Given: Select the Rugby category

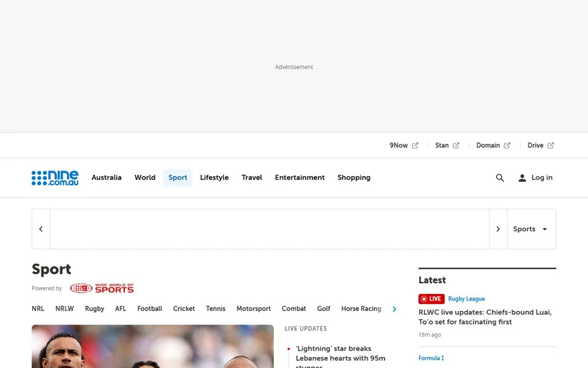Looking at the screenshot, I should click(94, 309).
